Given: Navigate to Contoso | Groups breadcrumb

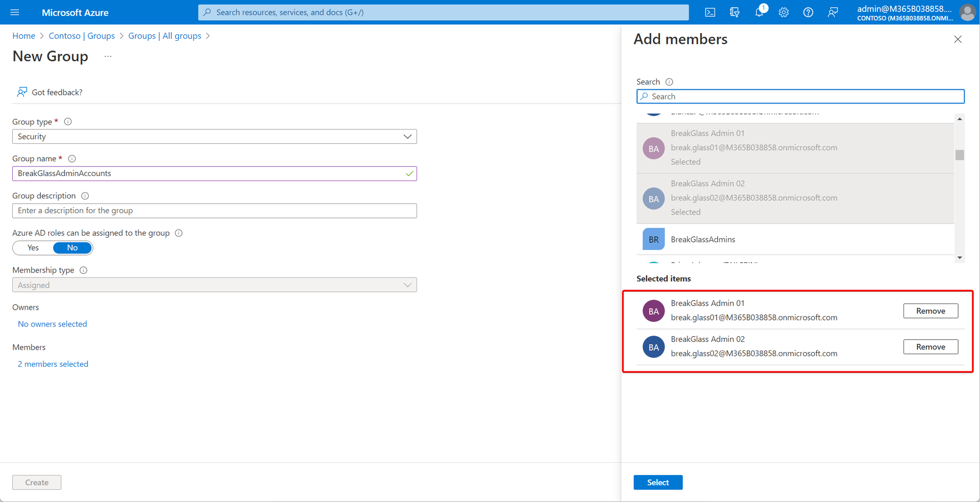Looking at the screenshot, I should 82,36.
